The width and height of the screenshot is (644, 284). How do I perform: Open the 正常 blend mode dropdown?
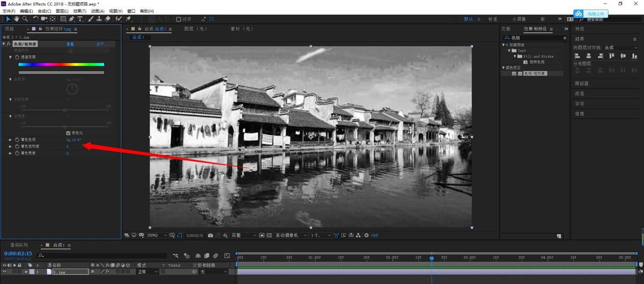(x=148, y=272)
